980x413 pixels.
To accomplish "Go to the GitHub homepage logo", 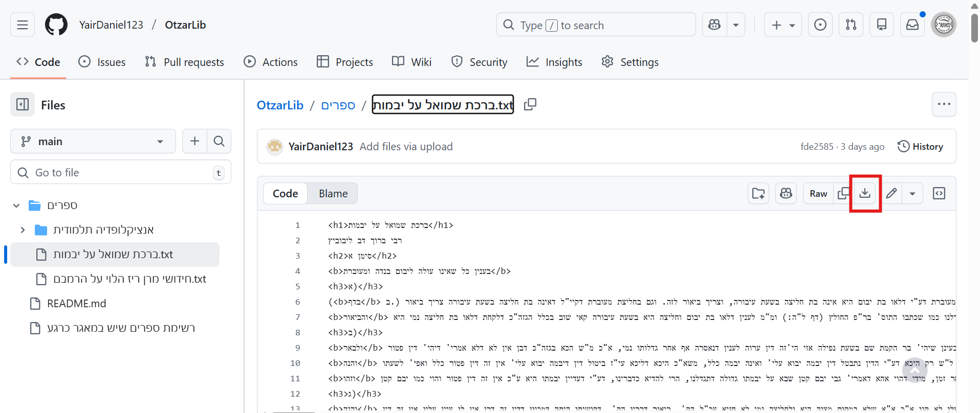I will [56, 25].
